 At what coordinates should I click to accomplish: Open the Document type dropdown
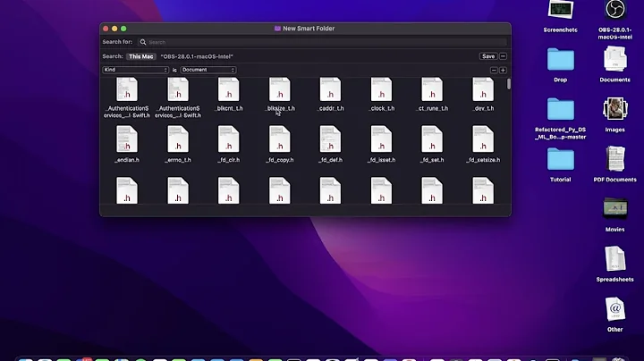tap(208, 70)
